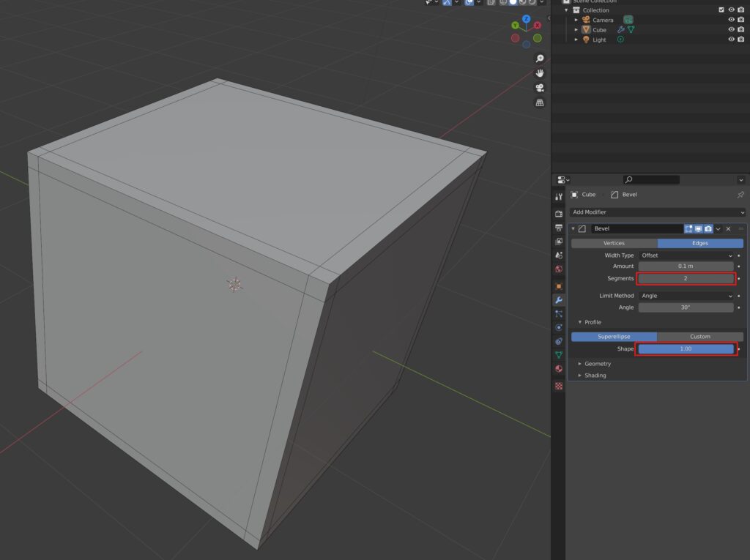Hide the Light object with its eye toggle
The height and width of the screenshot is (560, 750).
[x=731, y=40]
